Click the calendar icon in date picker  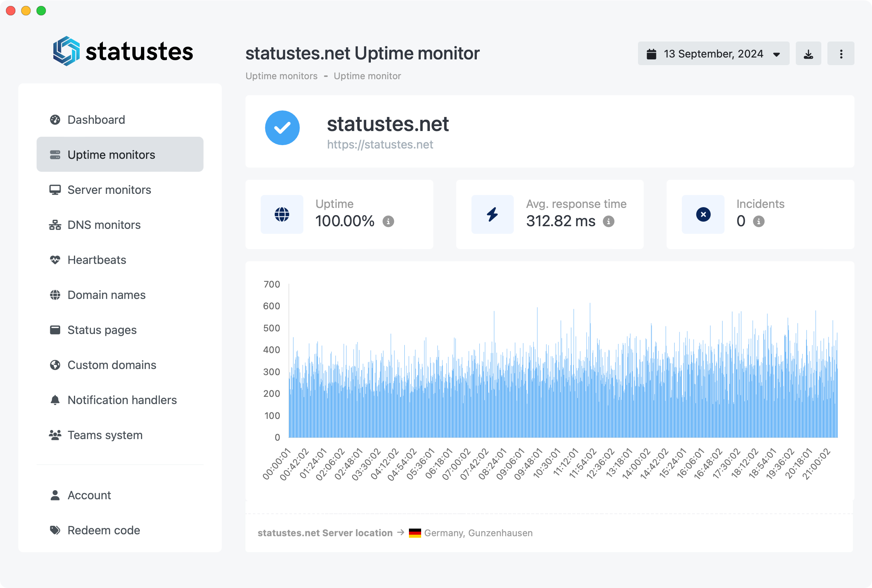coord(651,54)
